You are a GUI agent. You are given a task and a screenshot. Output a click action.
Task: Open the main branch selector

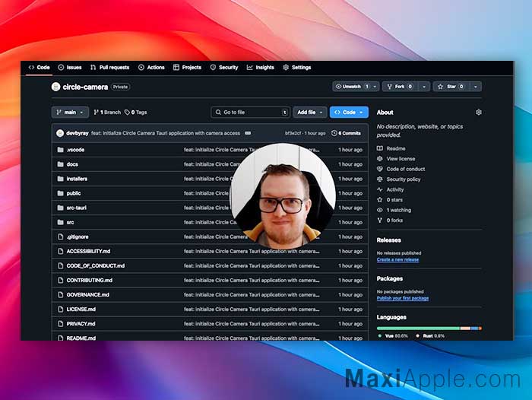tap(70, 113)
